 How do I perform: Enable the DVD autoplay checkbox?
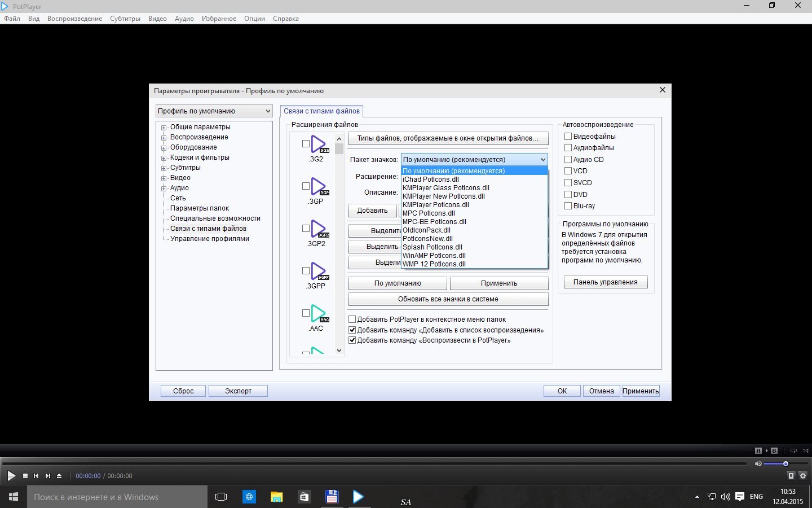tap(568, 194)
